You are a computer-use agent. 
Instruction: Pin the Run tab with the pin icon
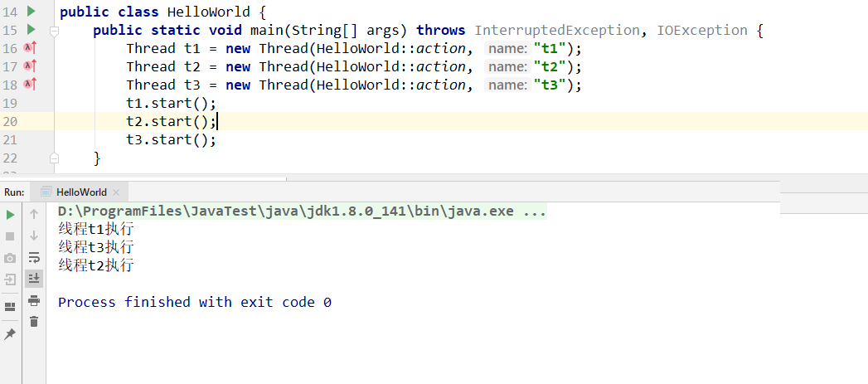pos(10,334)
